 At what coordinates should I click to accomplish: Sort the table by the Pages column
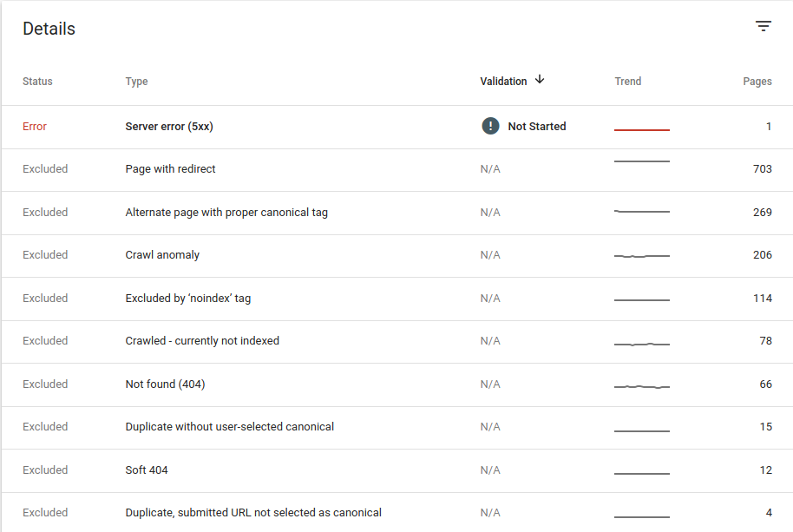point(757,81)
